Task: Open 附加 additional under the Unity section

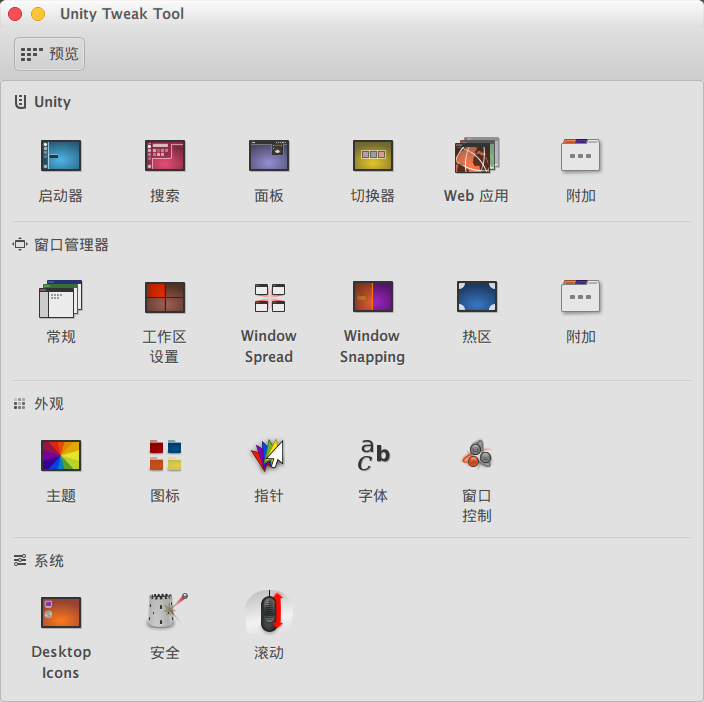Action: point(580,155)
